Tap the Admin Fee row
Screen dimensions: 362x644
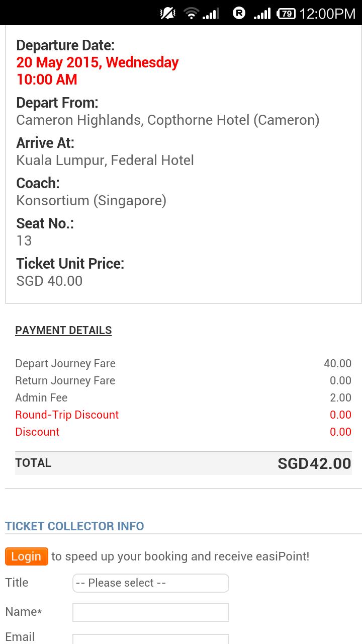[x=183, y=398]
